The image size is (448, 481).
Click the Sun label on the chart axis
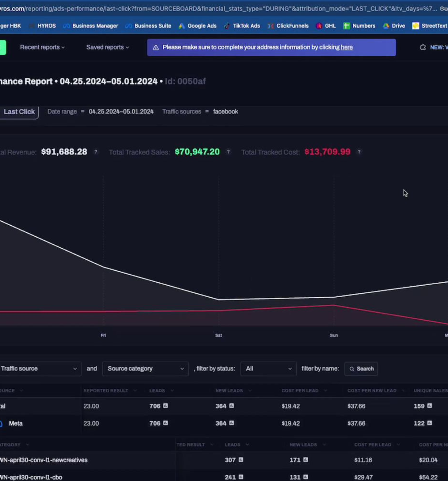pyautogui.click(x=334, y=335)
